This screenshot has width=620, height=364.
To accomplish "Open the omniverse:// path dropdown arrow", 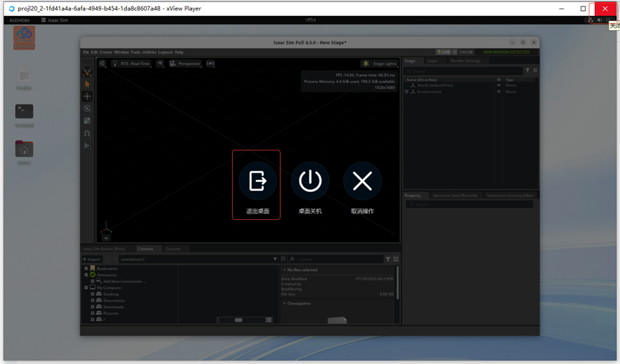I will pyautogui.click(x=275, y=259).
